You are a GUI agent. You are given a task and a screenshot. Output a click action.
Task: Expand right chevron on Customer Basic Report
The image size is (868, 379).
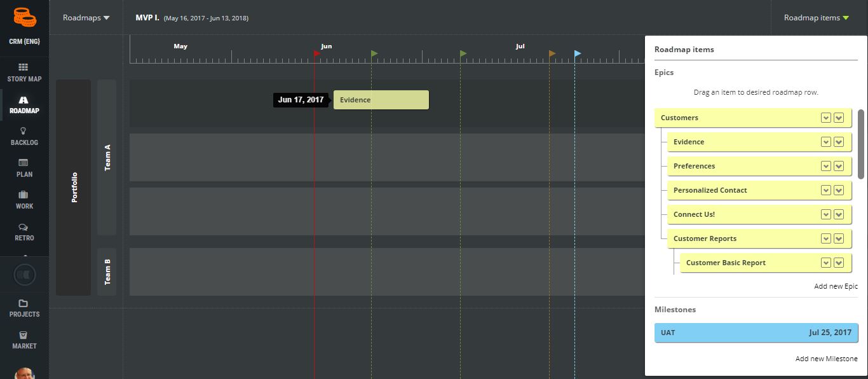pos(839,263)
